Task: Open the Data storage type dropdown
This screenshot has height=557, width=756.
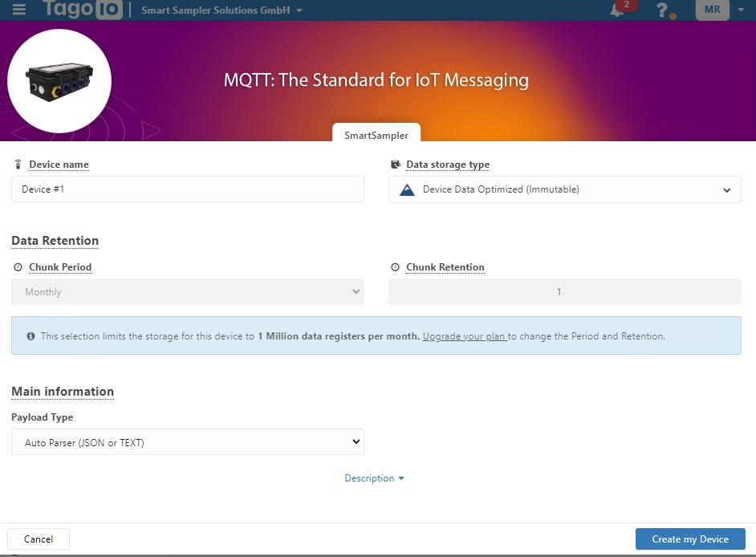Action: pos(564,189)
